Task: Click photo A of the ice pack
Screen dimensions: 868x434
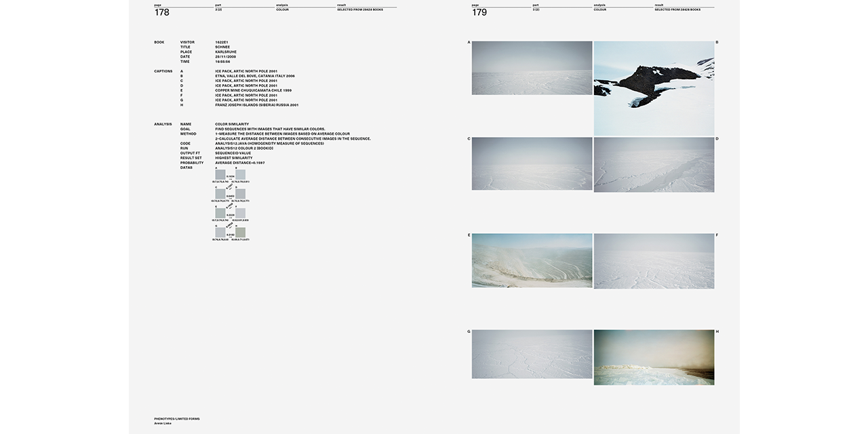Action: (532, 68)
